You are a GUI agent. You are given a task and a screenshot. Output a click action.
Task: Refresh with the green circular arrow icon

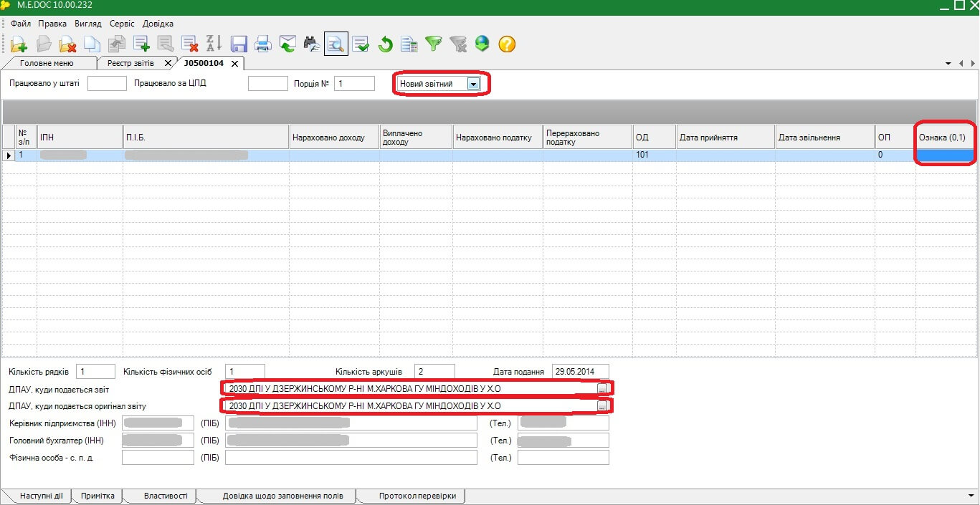pos(386,44)
